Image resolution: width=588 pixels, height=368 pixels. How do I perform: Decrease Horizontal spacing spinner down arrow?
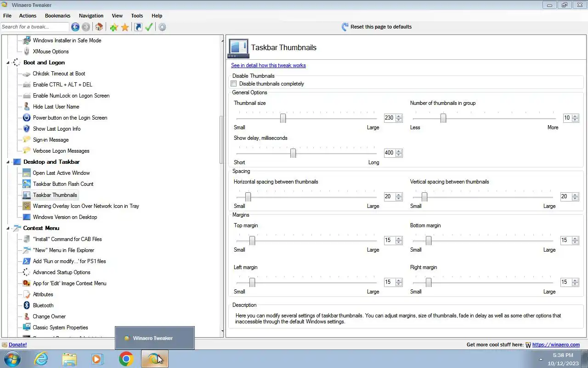399,199
